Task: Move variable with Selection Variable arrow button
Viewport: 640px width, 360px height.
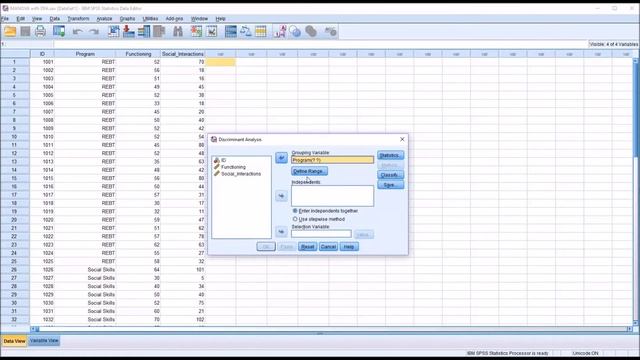Action: (x=281, y=232)
